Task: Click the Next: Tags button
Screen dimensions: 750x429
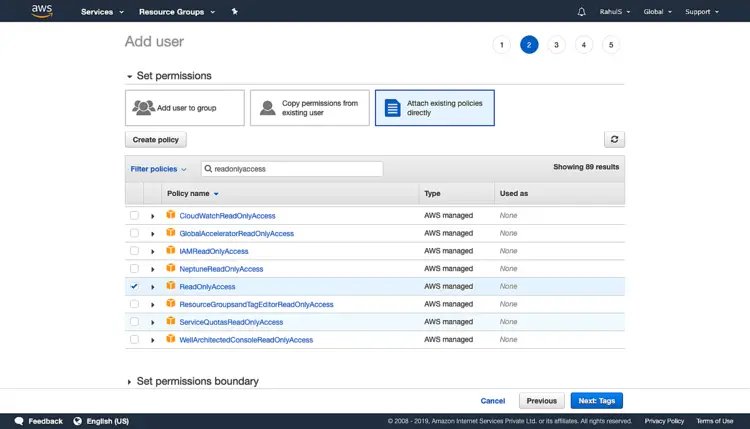Action: point(596,401)
